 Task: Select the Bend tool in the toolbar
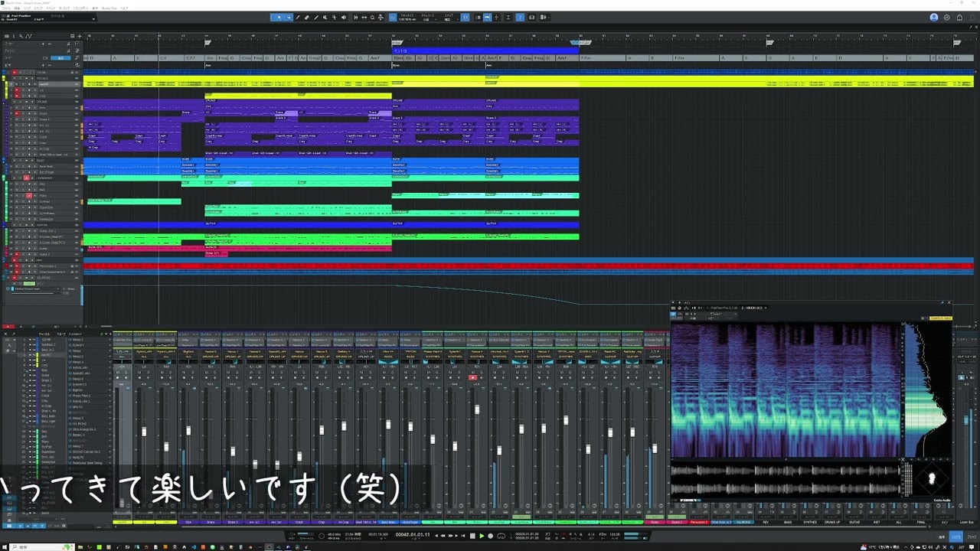pos(334,18)
